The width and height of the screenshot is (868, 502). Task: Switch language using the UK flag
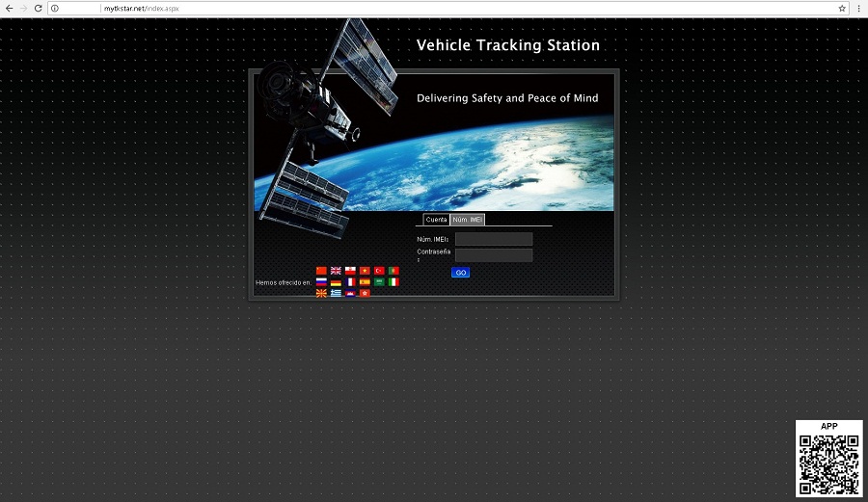336,271
